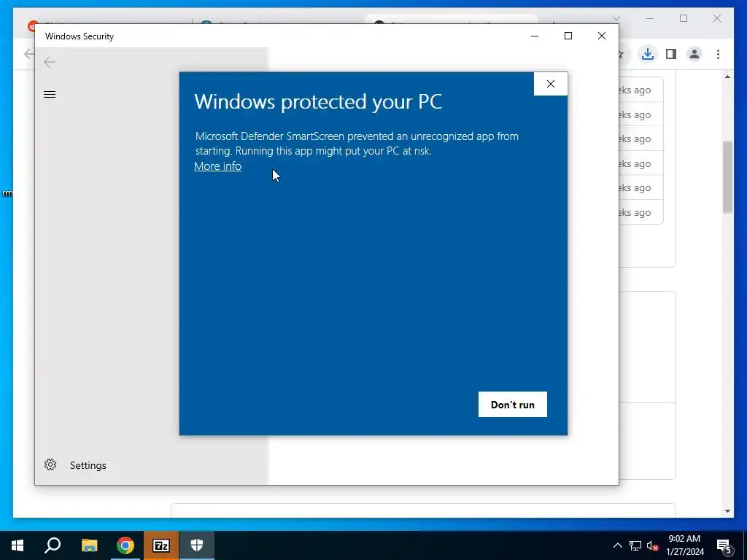Open taskbar Search

[x=53, y=545]
